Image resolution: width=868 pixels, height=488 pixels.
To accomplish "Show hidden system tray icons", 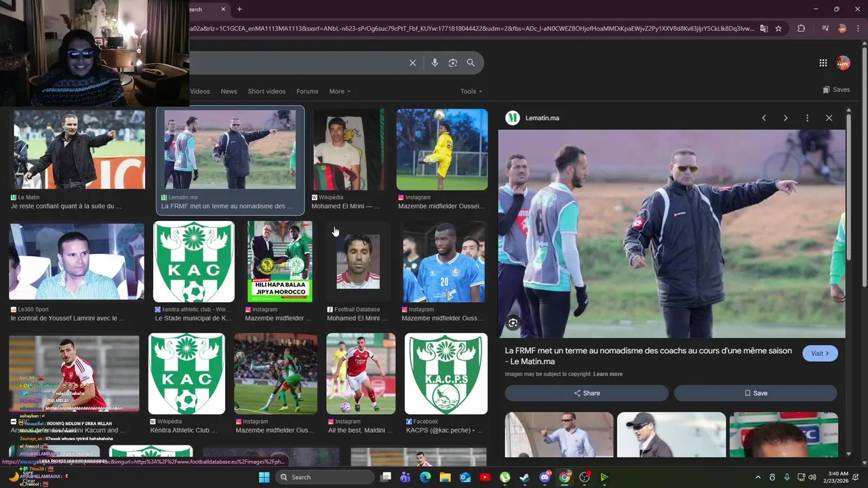I will point(758,477).
